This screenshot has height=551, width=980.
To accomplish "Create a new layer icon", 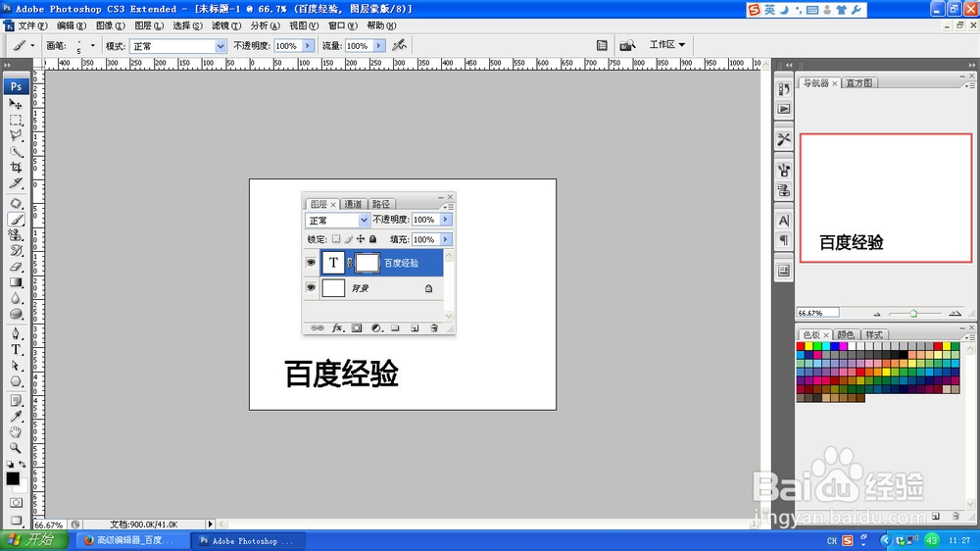I will coord(415,327).
